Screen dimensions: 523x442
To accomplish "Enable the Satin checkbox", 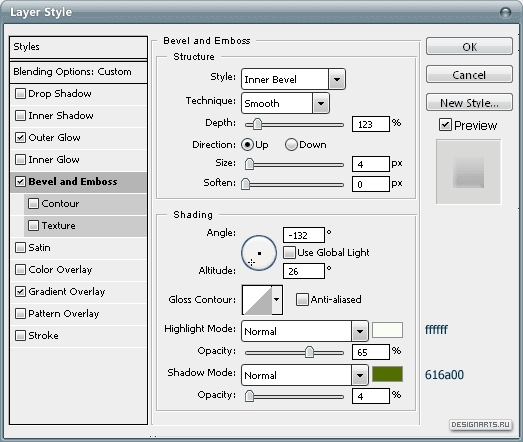I will tap(20, 248).
